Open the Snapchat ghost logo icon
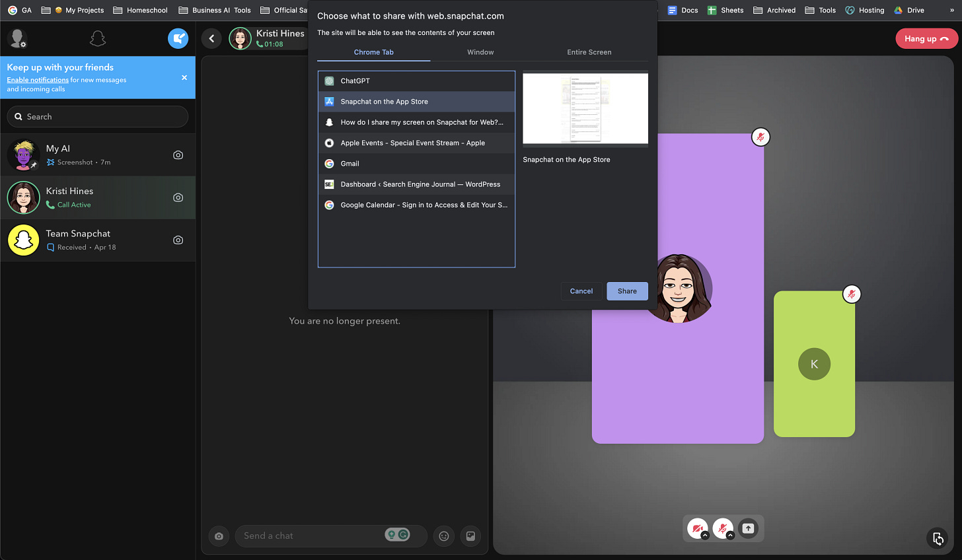This screenshot has height=560, width=962. click(x=98, y=39)
